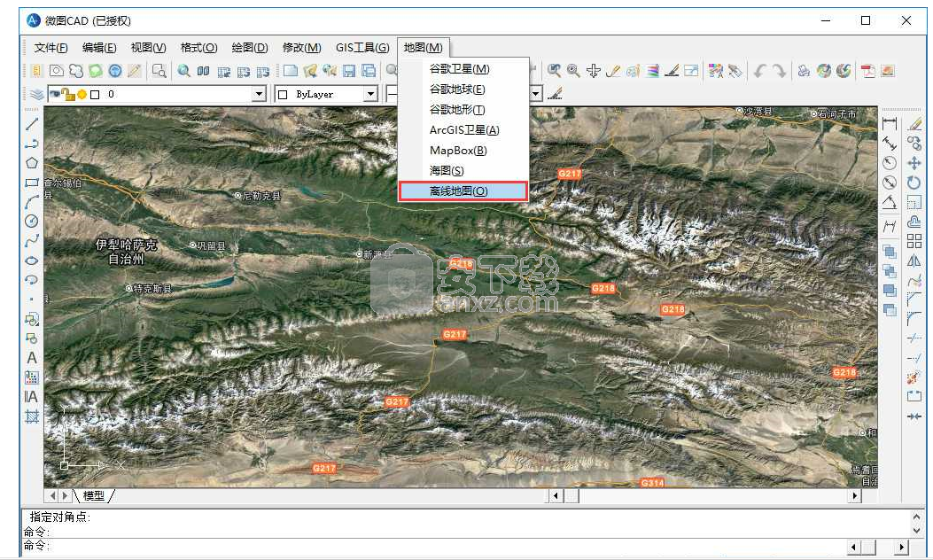Toggle layer 0 visibility eye icon
Image resolution: width=933 pixels, height=560 pixels.
click(56, 94)
